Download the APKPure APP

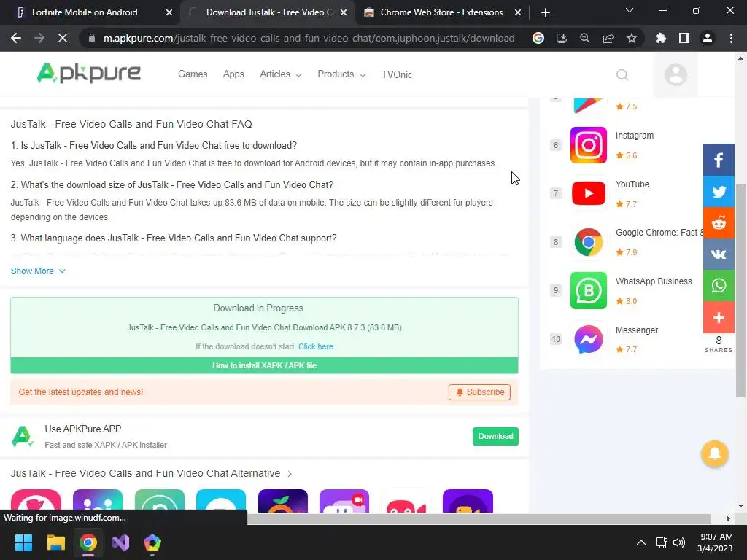pos(495,436)
